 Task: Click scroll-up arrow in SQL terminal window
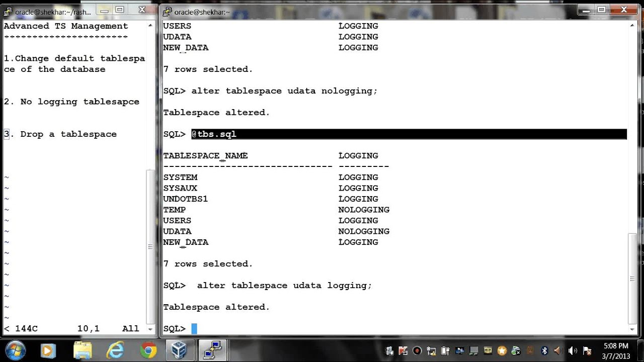pyautogui.click(x=632, y=26)
